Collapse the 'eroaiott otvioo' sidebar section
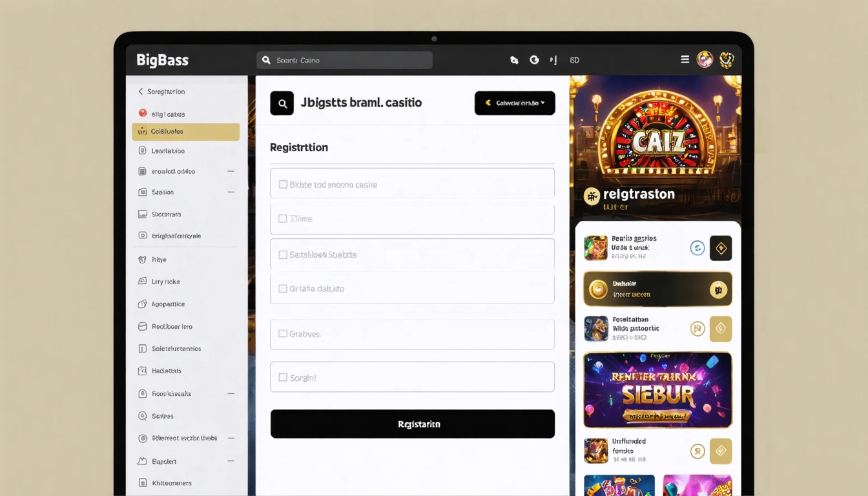The width and height of the screenshot is (868, 496). point(231,171)
